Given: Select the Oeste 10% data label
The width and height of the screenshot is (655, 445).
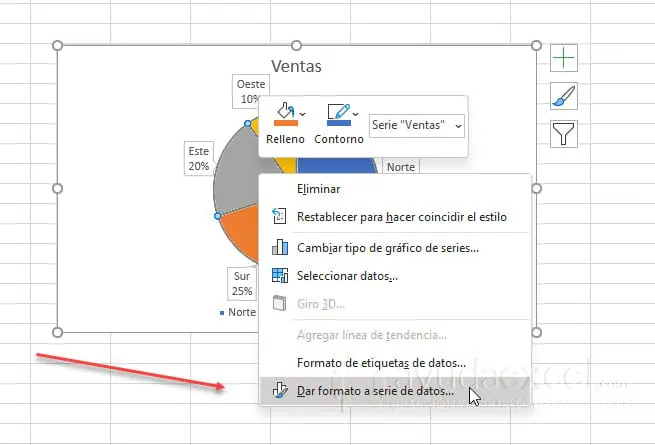Looking at the screenshot, I should click(251, 91).
